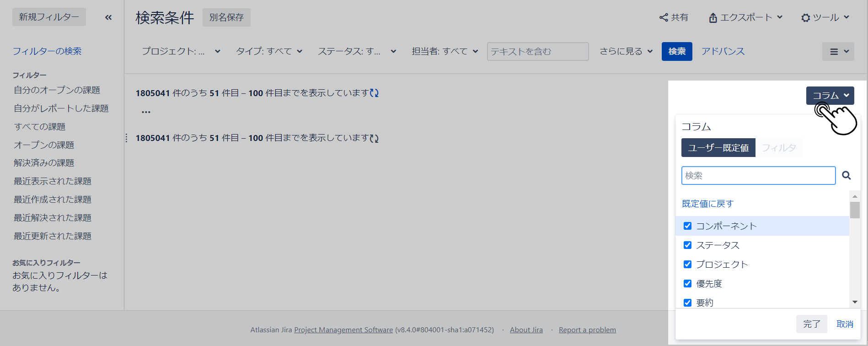Click the first refresh icon beside result count

tap(374, 93)
